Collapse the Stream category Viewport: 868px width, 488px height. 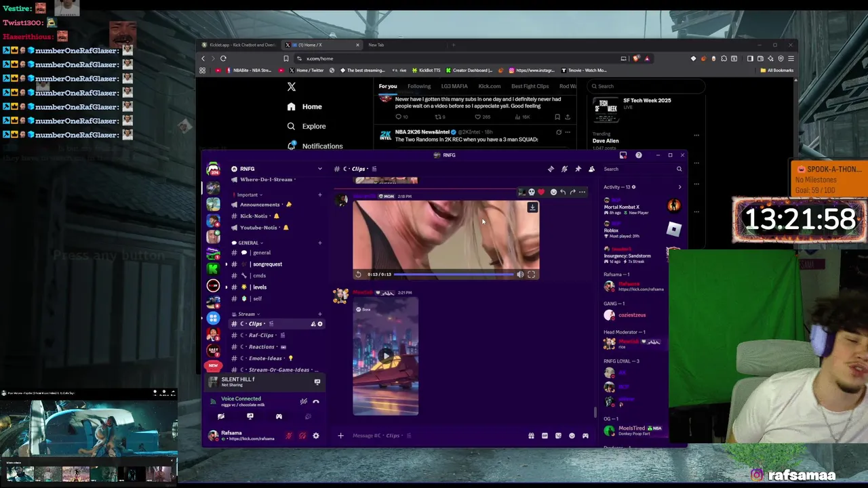coord(246,314)
